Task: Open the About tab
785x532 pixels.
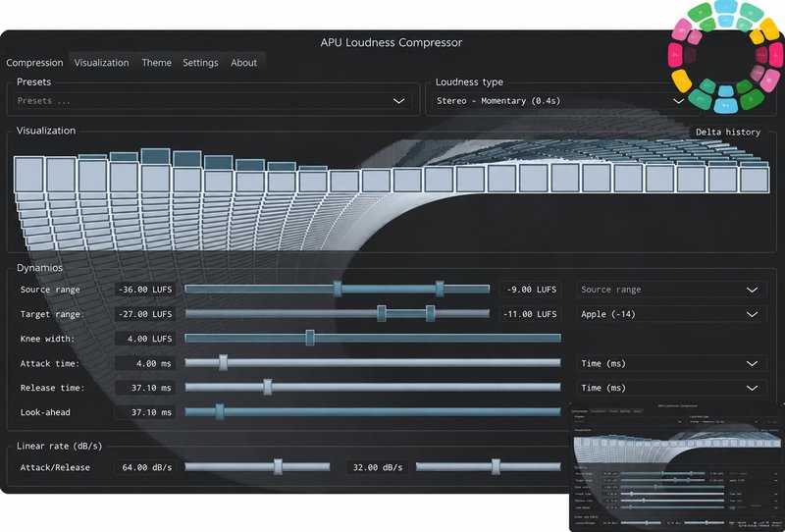Action: pyautogui.click(x=243, y=63)
